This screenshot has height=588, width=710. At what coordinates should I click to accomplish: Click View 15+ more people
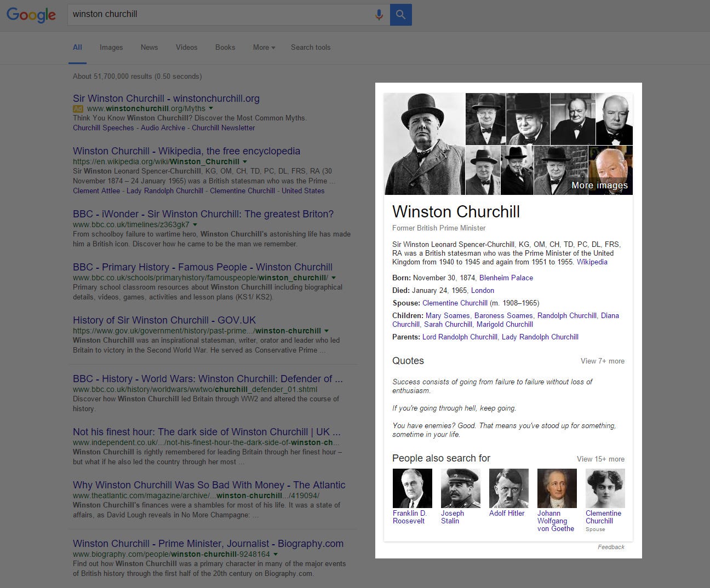click(x=600, y=459)
